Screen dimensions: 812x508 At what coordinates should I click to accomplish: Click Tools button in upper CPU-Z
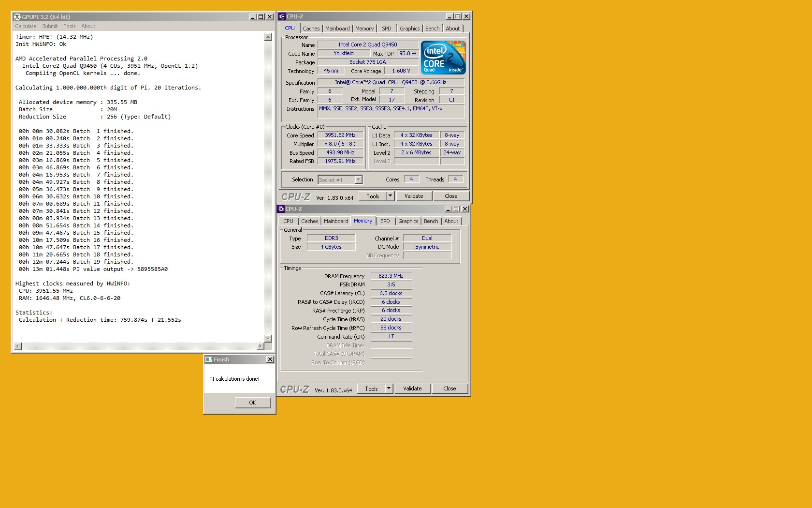(373, 196)
